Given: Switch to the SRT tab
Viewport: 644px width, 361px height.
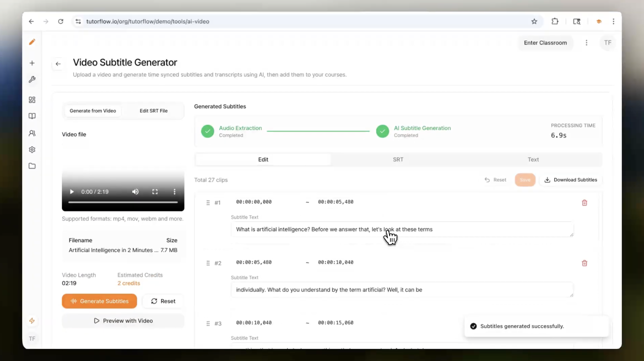Looking at the screenshot, I should click(398, 159).
